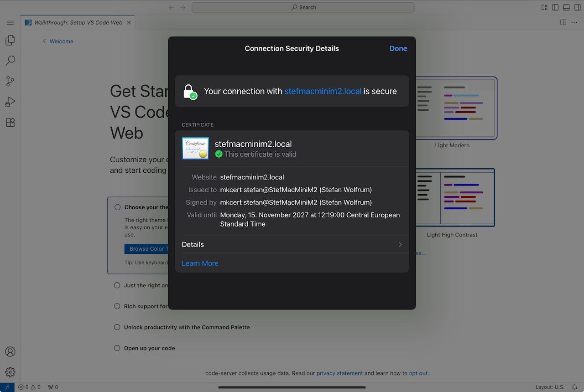Open the Learn More link

200,263
